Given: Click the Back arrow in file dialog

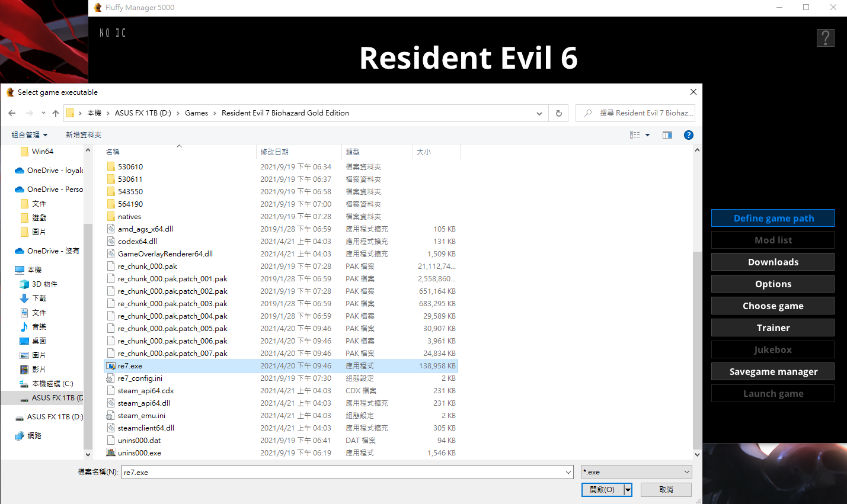Looking at the screenshot, I should 12,113.
